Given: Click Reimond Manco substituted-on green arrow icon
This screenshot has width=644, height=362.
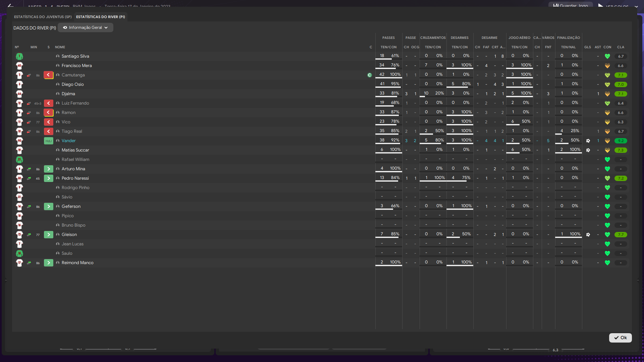Looking at the screenshot, I should coord(49,263).
